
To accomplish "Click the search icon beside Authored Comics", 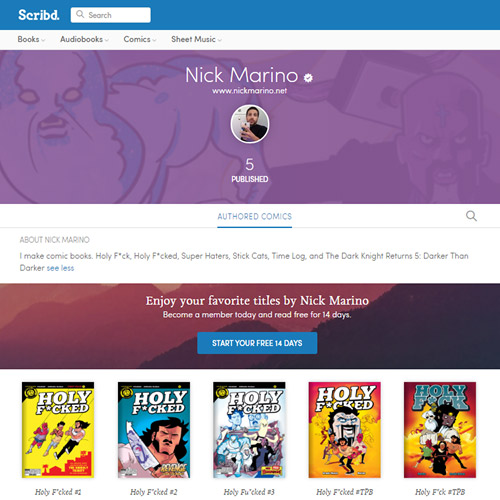I will click(471, 216).
